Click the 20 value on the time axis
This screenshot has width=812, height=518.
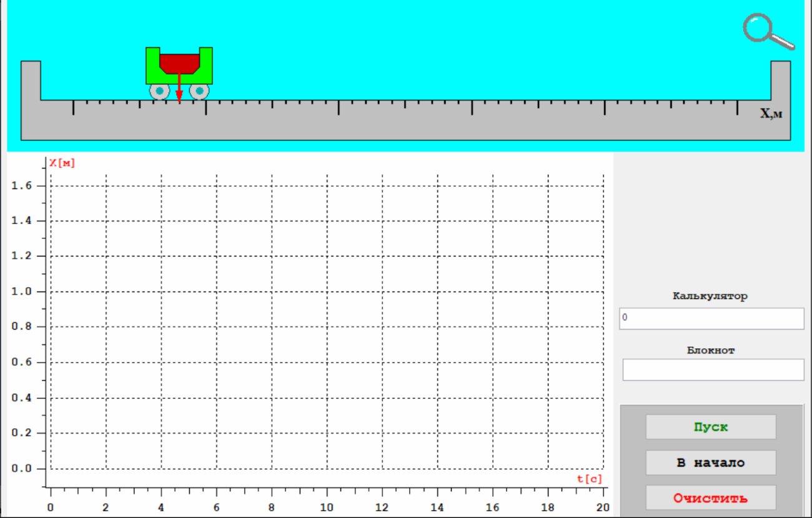[603, 507]
